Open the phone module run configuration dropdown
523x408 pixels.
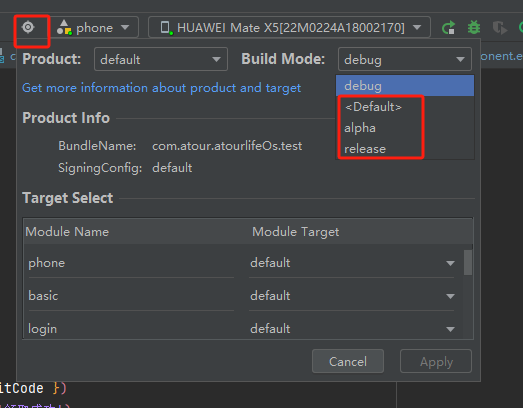point(95,27)
